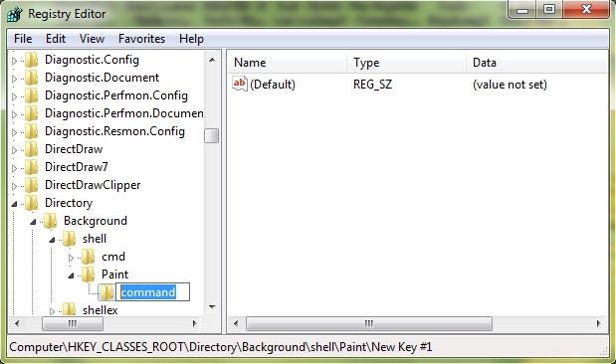Select the DirectDraw tree item label
Viewport: 616px width, 364px height.
click(x=74, y=149)
